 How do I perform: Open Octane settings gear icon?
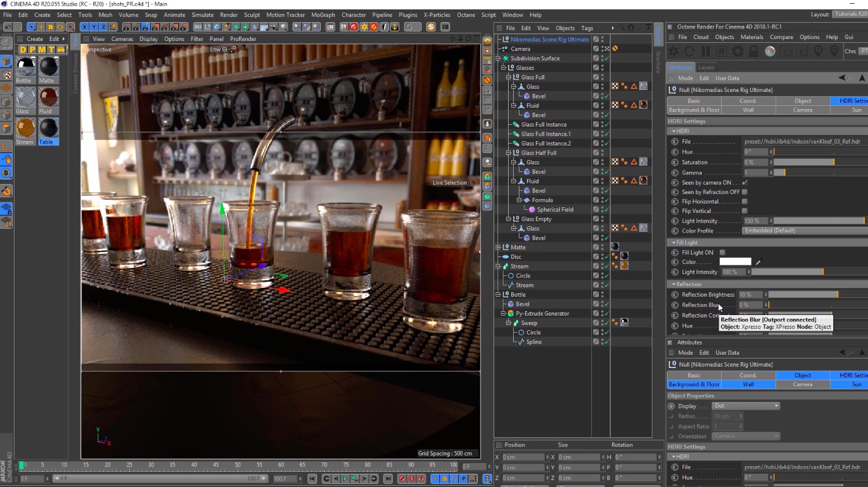(738, 52)
